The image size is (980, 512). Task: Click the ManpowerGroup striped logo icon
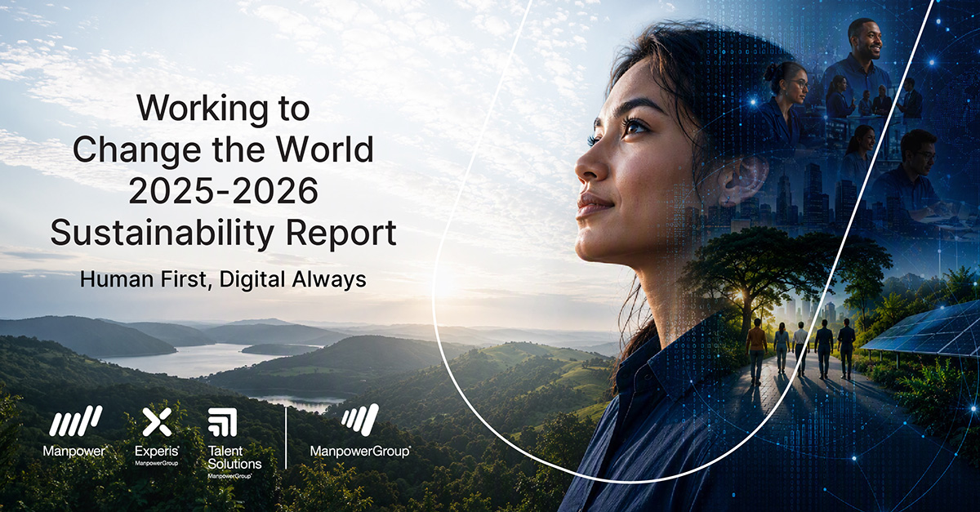[360, 419]
